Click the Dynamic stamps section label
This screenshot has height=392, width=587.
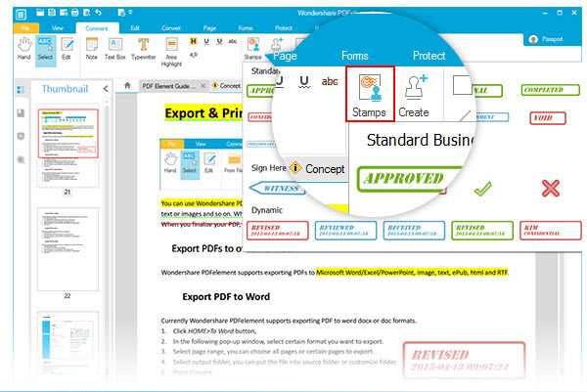point(267,210)
